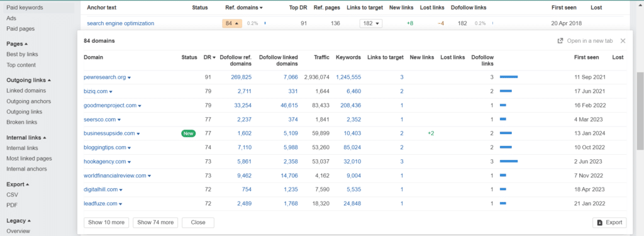Image resolution: width=644 pixels, height=236 pixels.
Task: Export as CSV from the sidebar
Action: (12, 194)
